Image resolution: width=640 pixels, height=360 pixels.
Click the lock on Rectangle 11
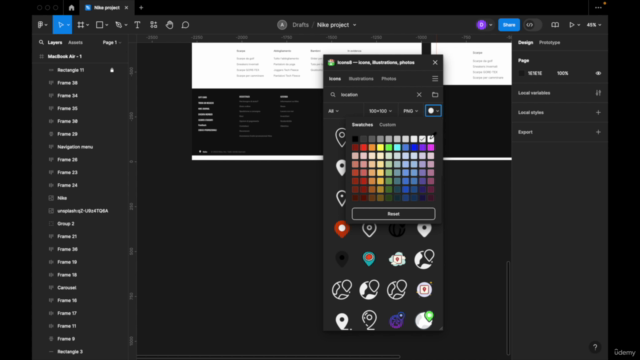(112, 70)
